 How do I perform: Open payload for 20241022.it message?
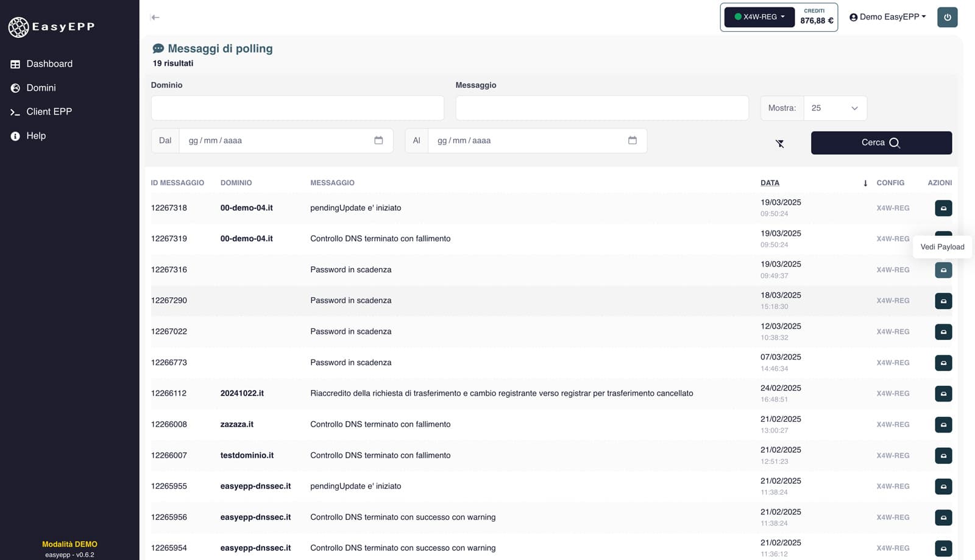pyautogui.click(x=943, y=394)
